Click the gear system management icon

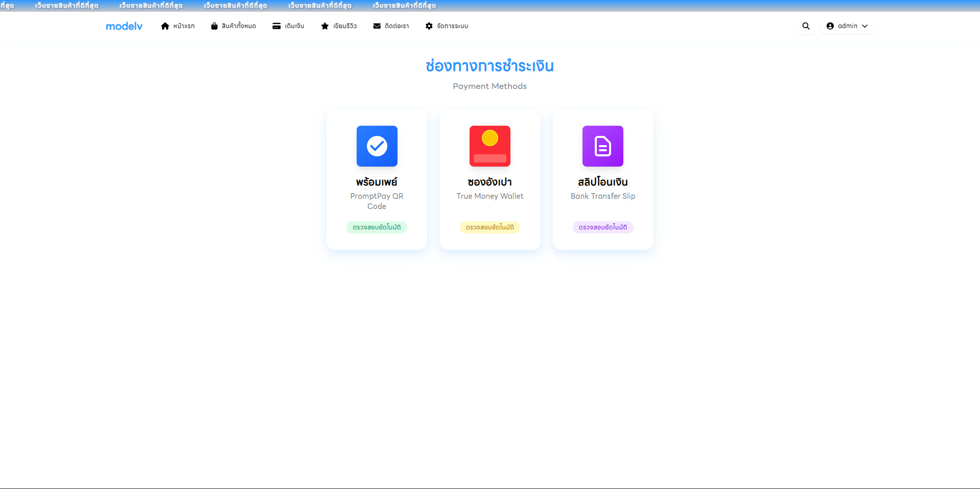point(429,26)
